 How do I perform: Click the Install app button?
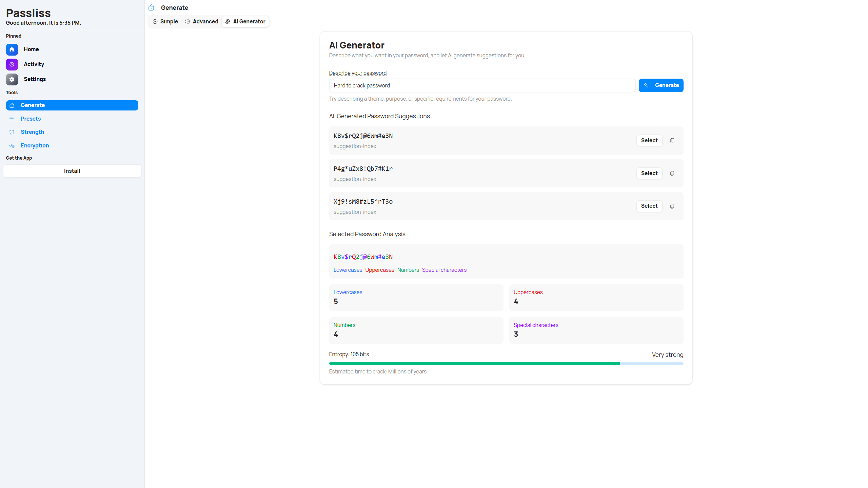point(72,171)
